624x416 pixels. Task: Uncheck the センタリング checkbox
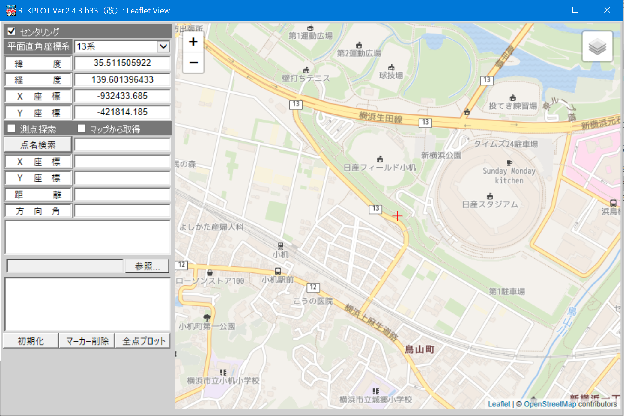11,31
